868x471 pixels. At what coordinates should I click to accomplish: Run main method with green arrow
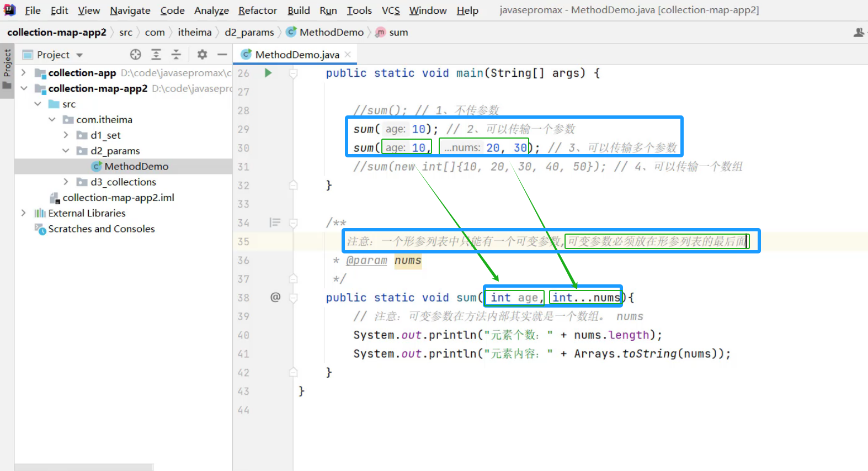[x=268, y=72]
